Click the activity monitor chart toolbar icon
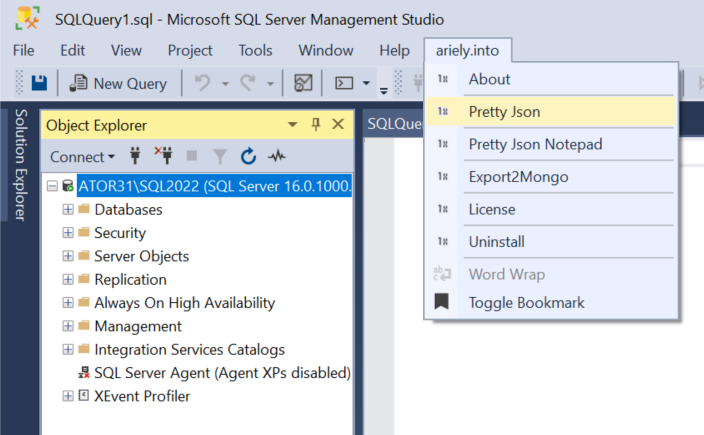The image size is (704, 435). pos(303,83)
